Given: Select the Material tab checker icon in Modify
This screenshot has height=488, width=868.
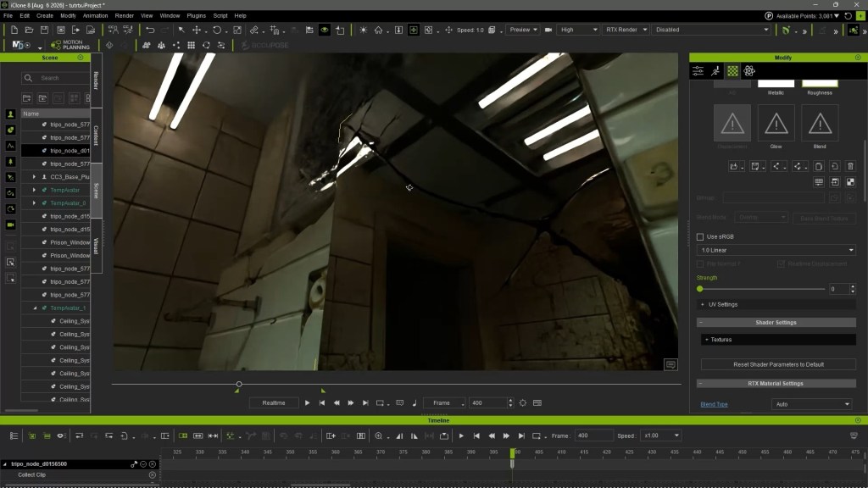Looking at the screenshot, I should (x=732, y=71).
